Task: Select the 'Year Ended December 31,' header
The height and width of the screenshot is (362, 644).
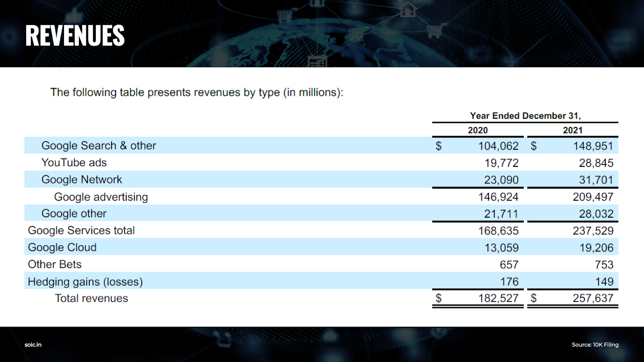Action: point(525,116)
